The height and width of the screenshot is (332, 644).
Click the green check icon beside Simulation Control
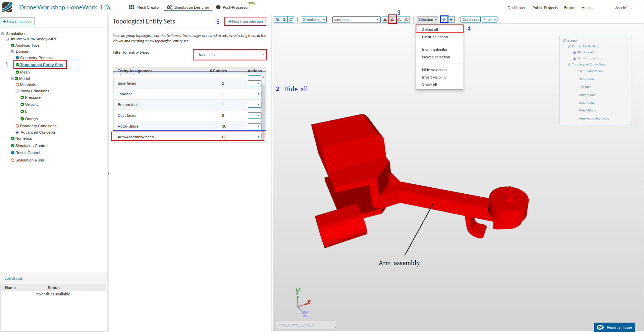click(12, 146)
